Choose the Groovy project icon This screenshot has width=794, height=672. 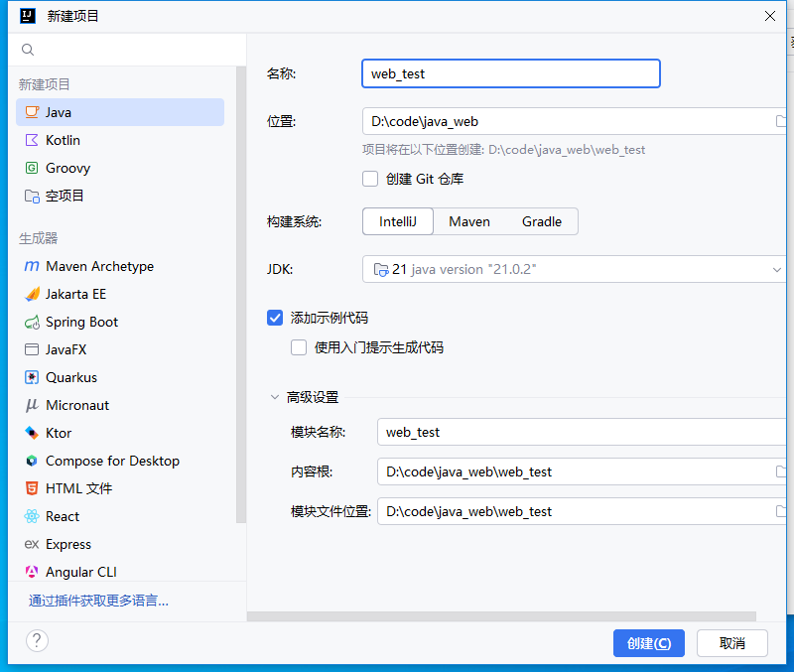pyautogui.click(x=32, y=168)
